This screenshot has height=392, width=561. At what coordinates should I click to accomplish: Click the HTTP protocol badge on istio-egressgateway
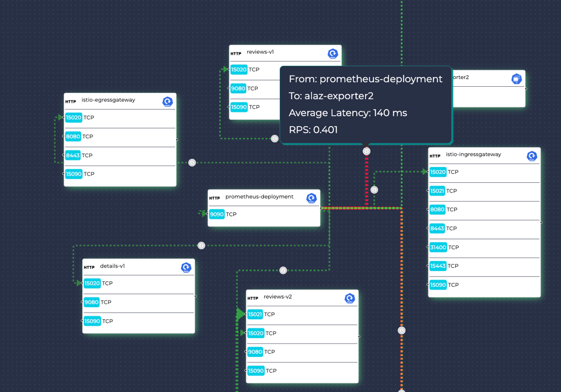pyautogui.click(x=70, y=100)
